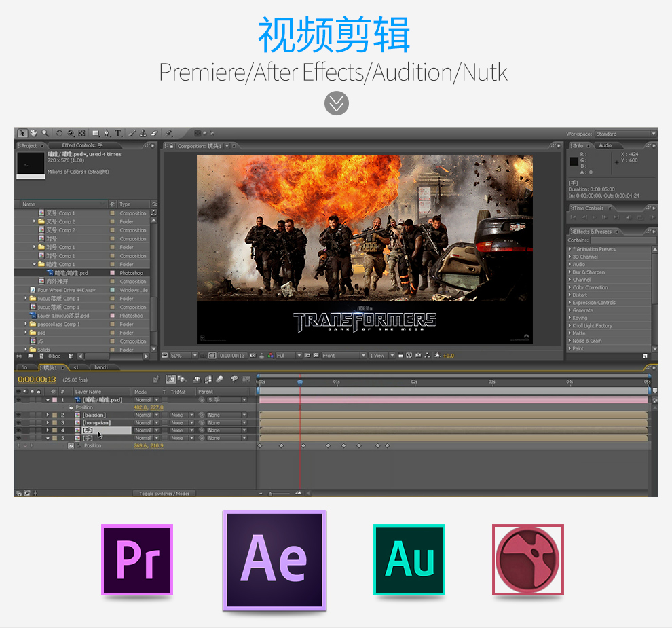The width and height of the screenshot is (672, 628).
Task: Select the Horizontal Type tool
Action: click(x=118, y=133)
